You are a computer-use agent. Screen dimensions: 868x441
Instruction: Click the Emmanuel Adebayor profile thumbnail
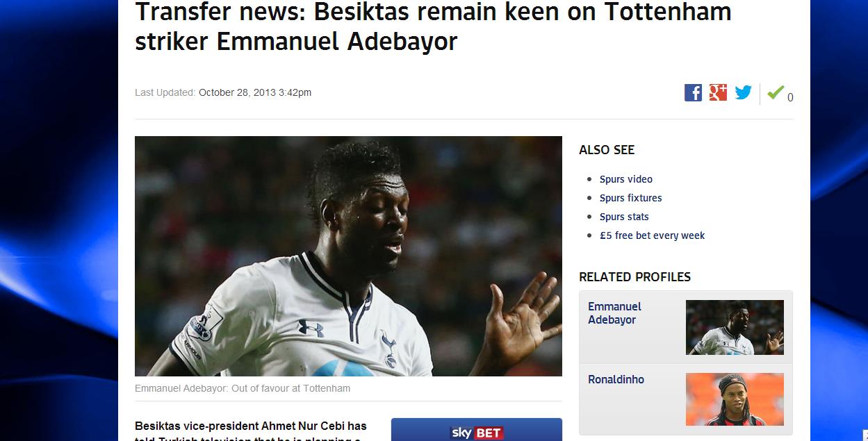point(735,327)
